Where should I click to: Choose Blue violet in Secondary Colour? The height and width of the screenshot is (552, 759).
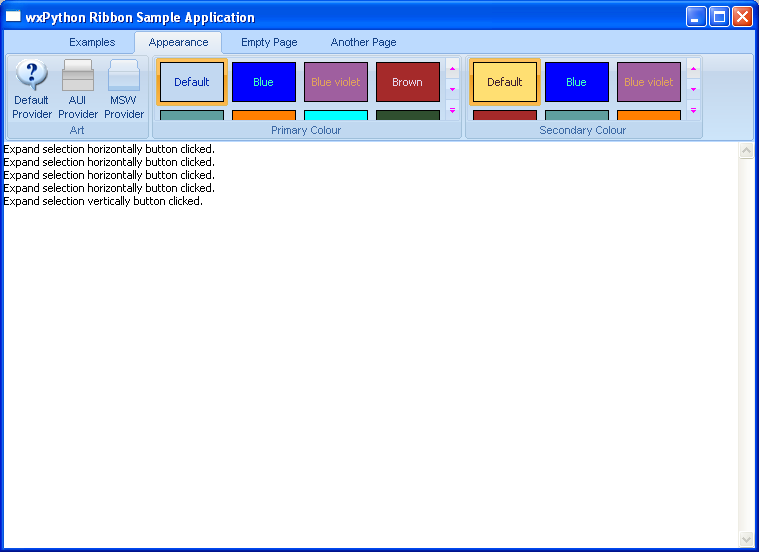coord(649,82)
